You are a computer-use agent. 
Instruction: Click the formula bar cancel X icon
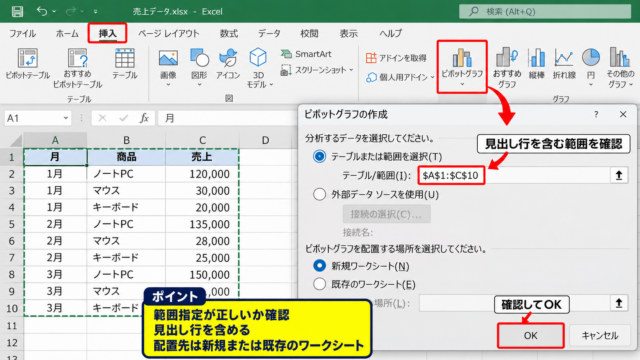coord(102,118)
